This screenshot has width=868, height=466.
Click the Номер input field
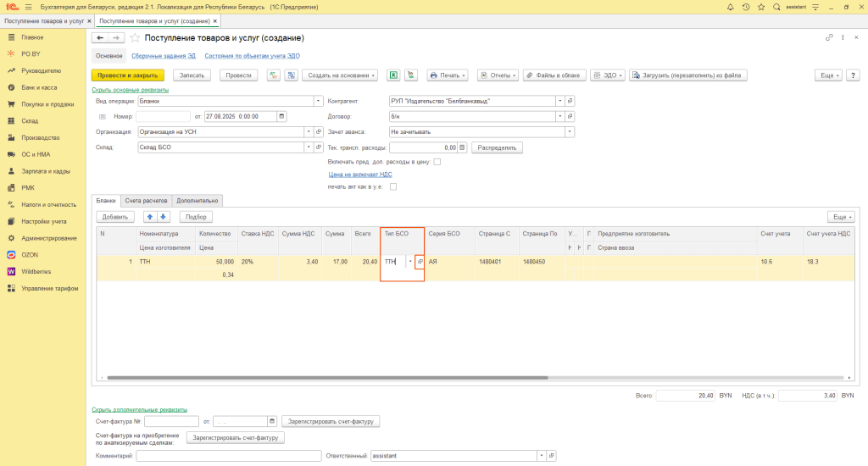pyautogui.click(x=164, y=116)
